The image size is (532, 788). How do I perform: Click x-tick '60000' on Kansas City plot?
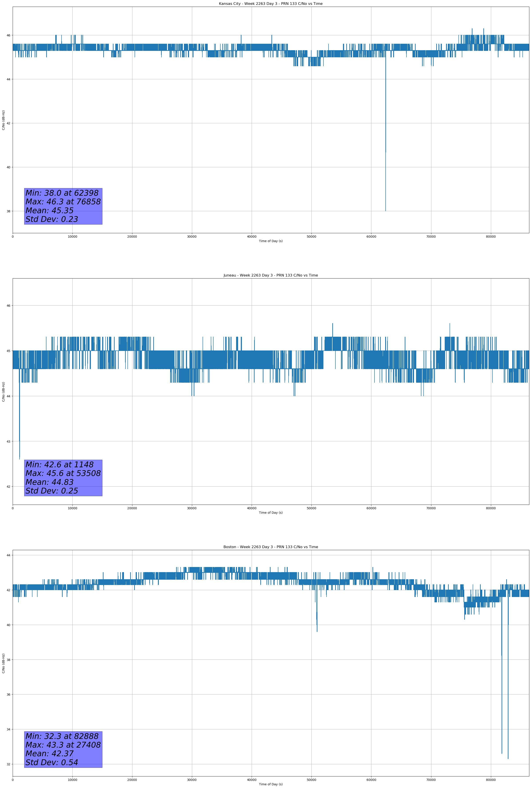(371, 237)
